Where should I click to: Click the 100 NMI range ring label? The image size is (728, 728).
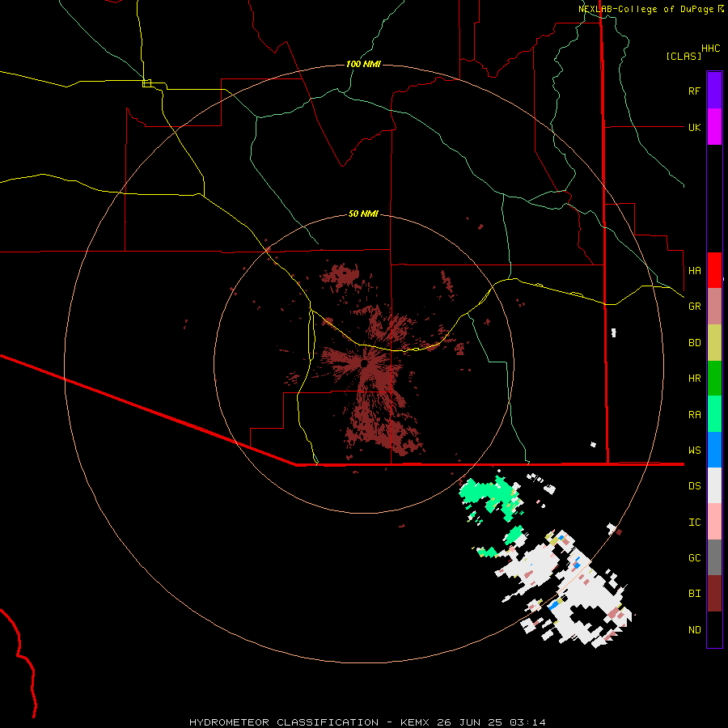point(363,64)
